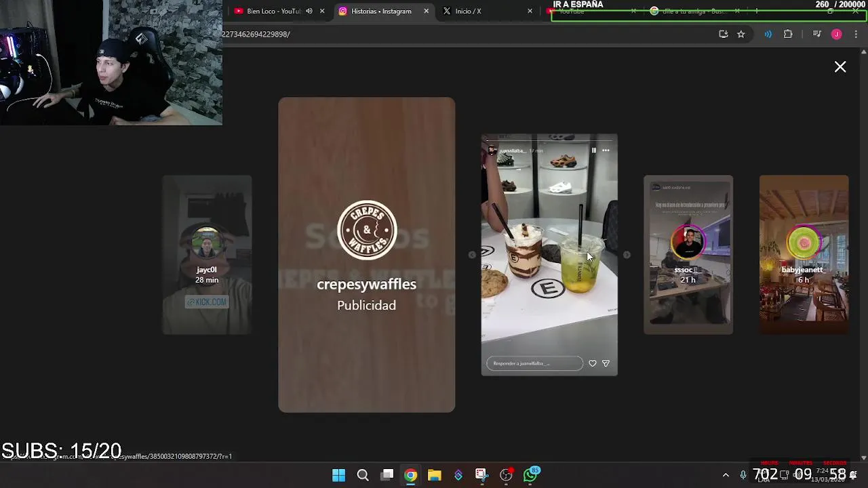Click the page vertical scrollbar
Screen dimensions: 868x488
tap(864, 255)
